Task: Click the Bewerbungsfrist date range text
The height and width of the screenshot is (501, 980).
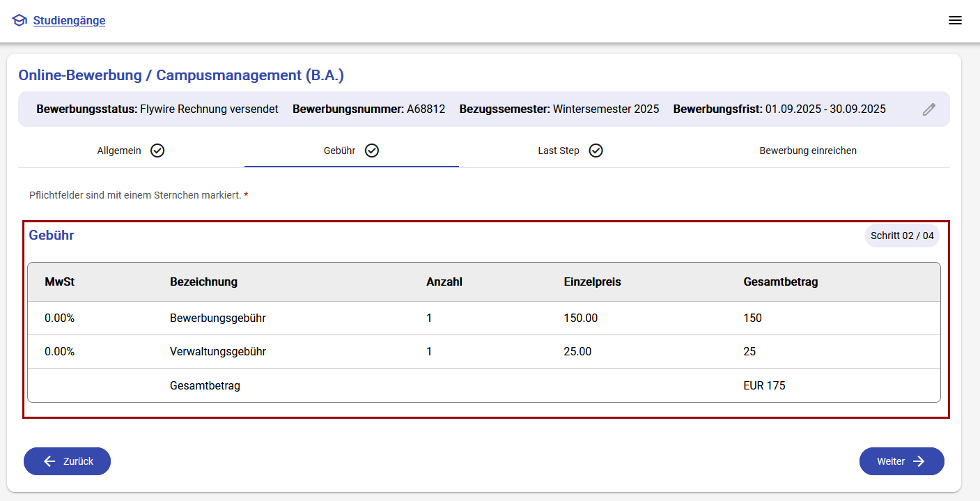Action: pos(779,109)
